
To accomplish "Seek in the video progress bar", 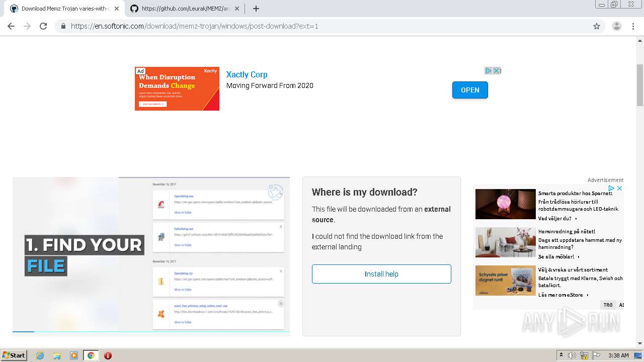I will point(151,331).
